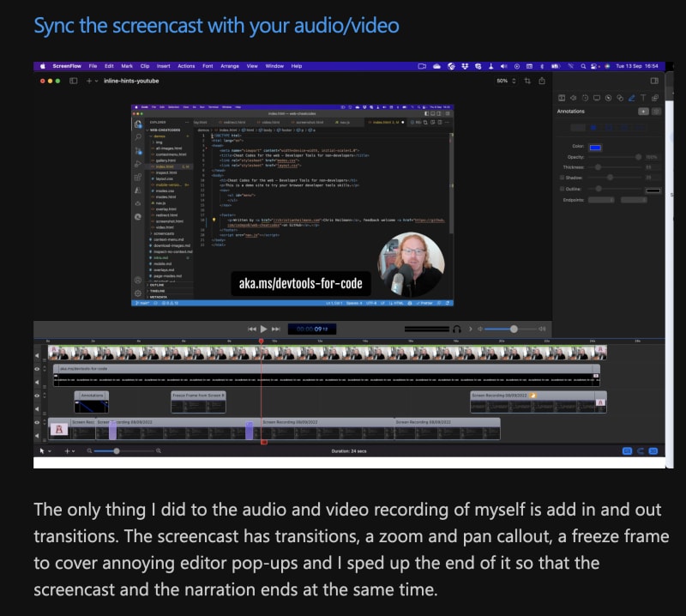
Task: Adjust the Annotations track height stepper
Action: click(x=45, y=396)
